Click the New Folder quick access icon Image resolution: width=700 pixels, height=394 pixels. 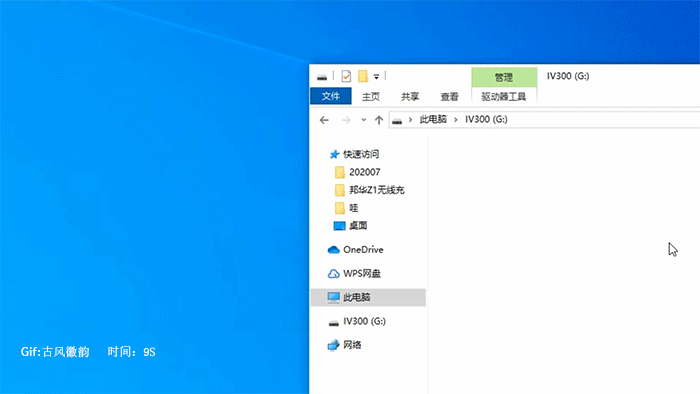(x=363, y=76)
